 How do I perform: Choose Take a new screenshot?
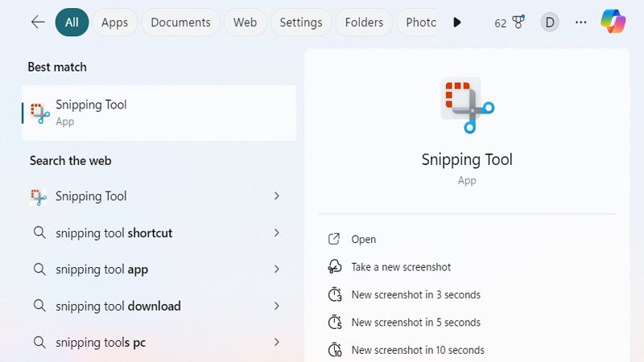tap(401, 267)
